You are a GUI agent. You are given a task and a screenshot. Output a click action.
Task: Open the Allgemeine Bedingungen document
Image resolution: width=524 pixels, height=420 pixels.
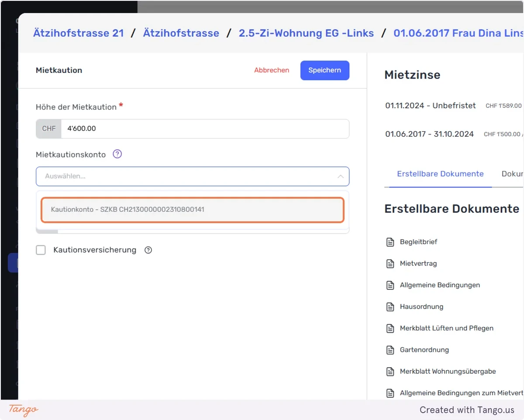pos(440,285)
